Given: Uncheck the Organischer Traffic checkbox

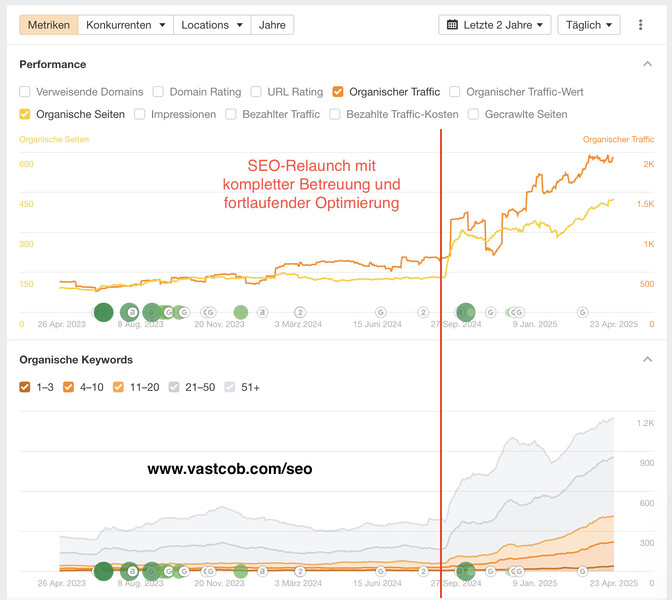Looking at the screenshot, I should [339, 92].
